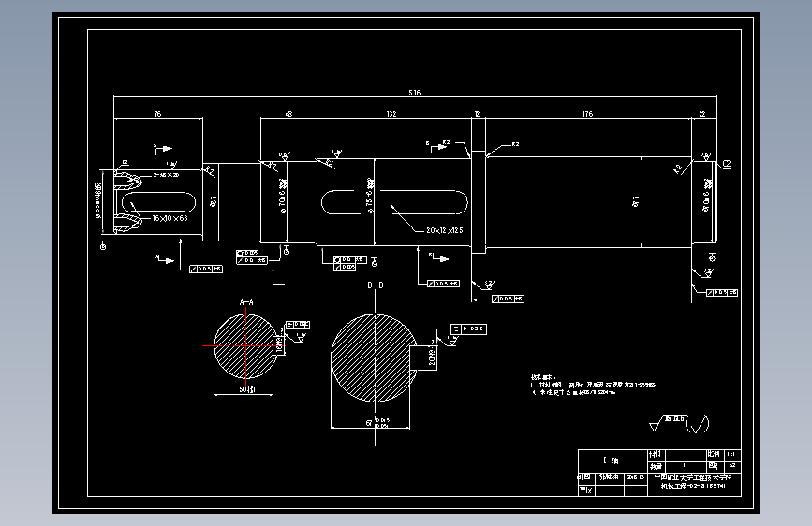The width and height of the screenshot is (812, 526).
Task: Select the dimension text 132
Action: pos(391,114)
